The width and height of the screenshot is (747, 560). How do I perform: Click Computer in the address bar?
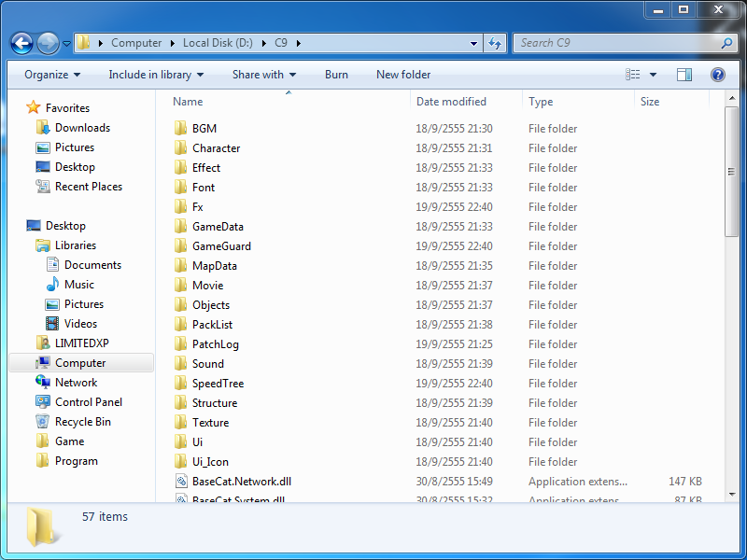click(136, 43)
